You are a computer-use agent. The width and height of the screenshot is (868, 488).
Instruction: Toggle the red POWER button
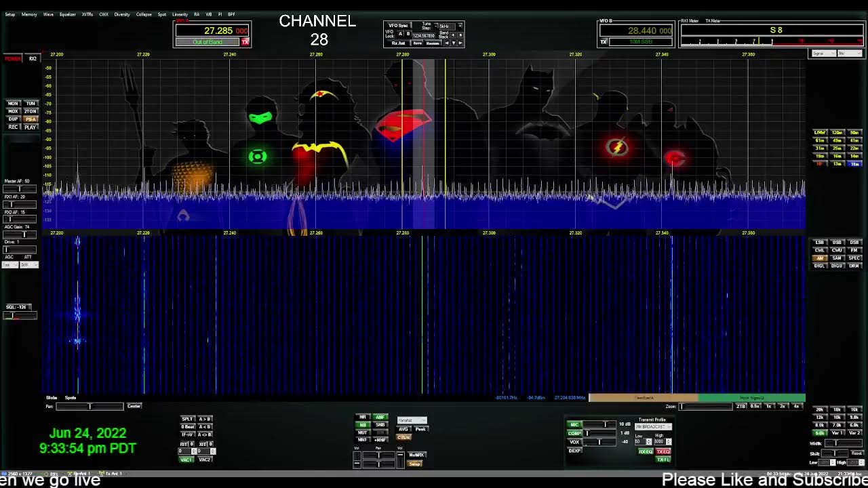click(x=13, y=59)
